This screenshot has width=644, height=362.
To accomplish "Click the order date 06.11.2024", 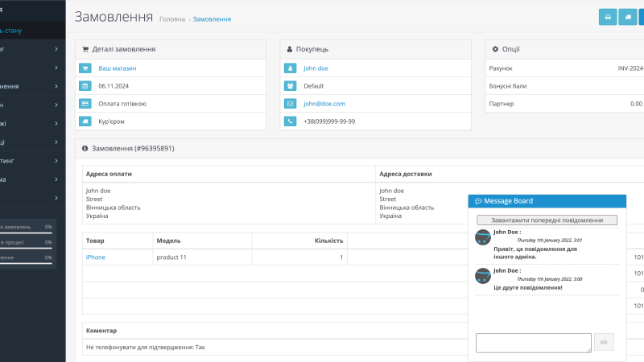I will 114,86.
